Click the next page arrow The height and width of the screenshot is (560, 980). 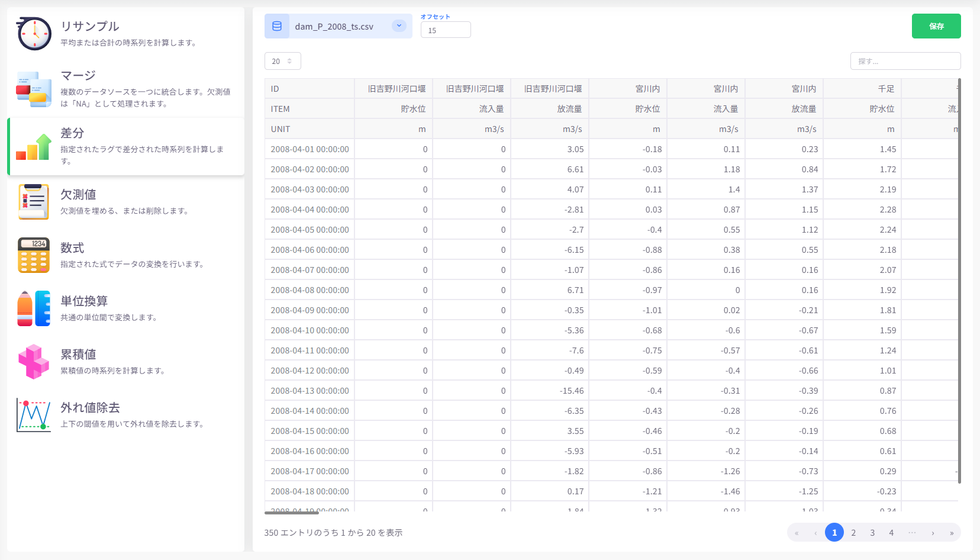(x=933, y=533)
